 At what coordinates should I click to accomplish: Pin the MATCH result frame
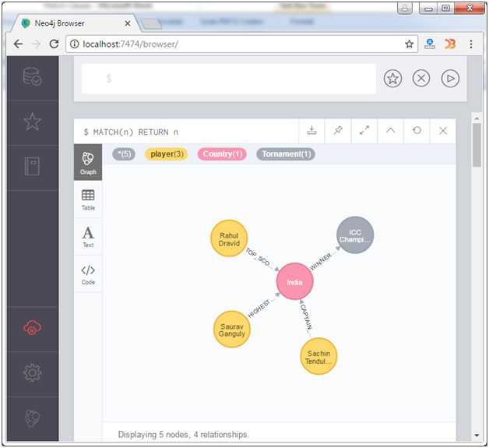point(338,131)
